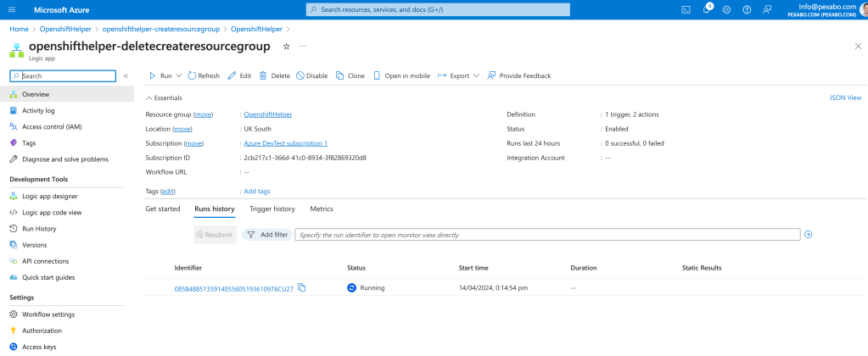Open openshifthelper-createresourcegroup breadcrumb
Screen dimensions: 868x356
pyautogui.click(x=161, y=29)
